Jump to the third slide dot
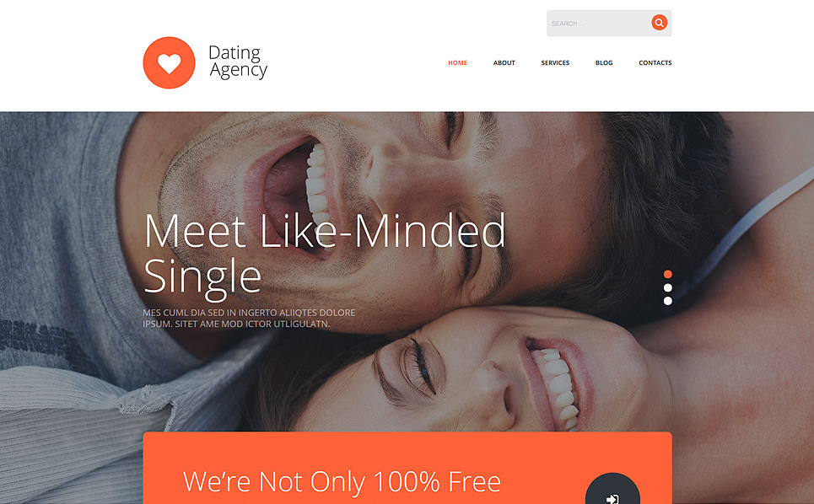 tap(667, 301)
